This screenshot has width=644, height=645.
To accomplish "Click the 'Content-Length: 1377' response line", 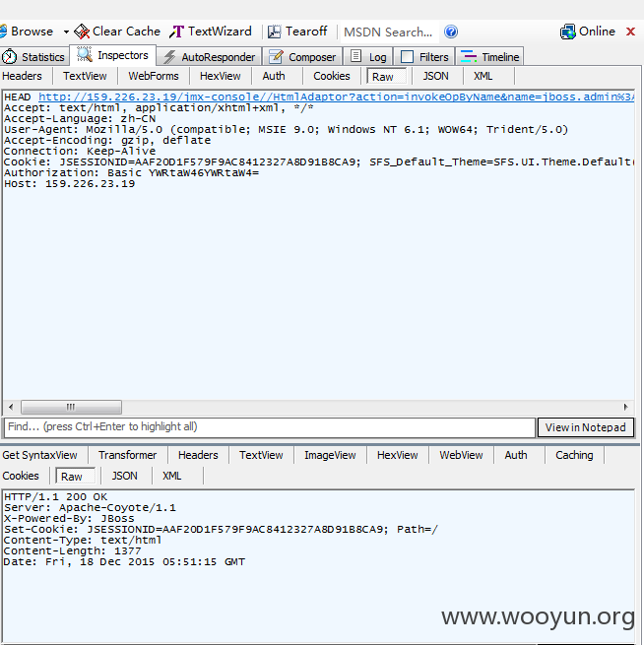I will click(x=73, y=550).
